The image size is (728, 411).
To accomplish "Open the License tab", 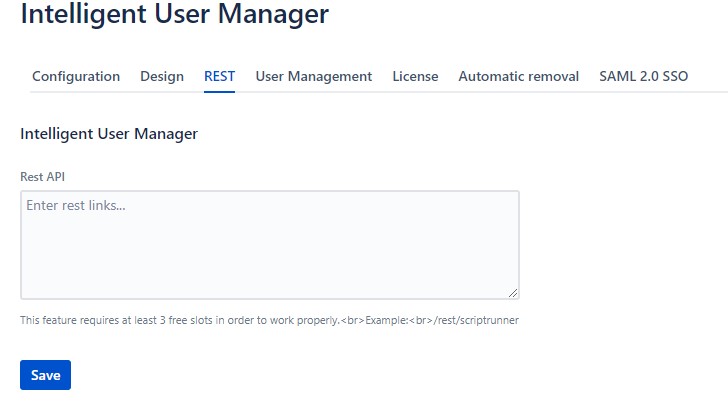I will click(415, 76).
